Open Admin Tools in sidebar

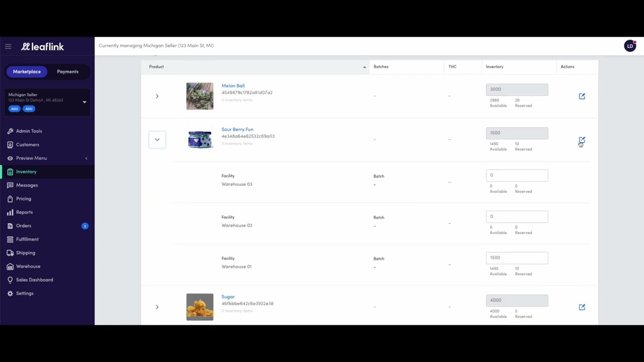click(29, 131)
